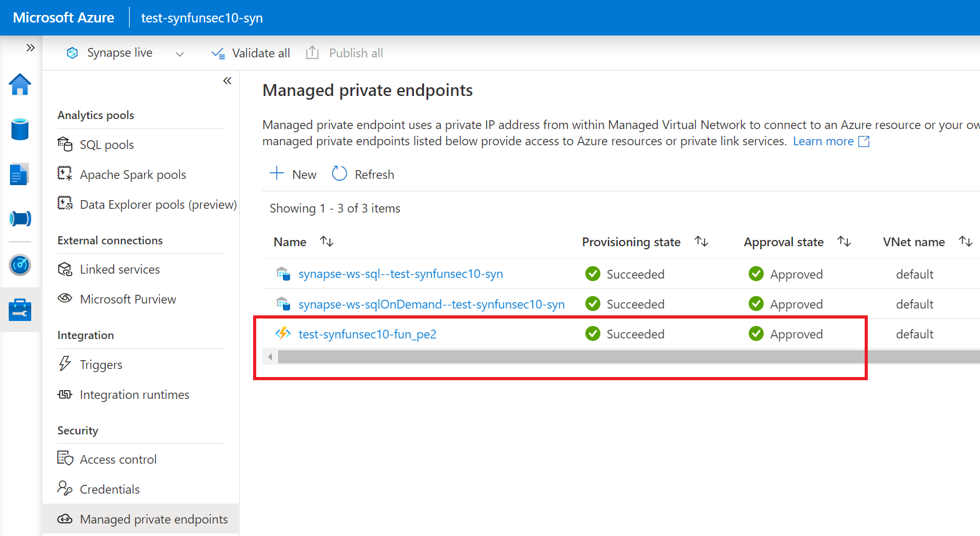Click Validate all in the toolbar
The image size is (980, 536).
click(x=251, y=54)
